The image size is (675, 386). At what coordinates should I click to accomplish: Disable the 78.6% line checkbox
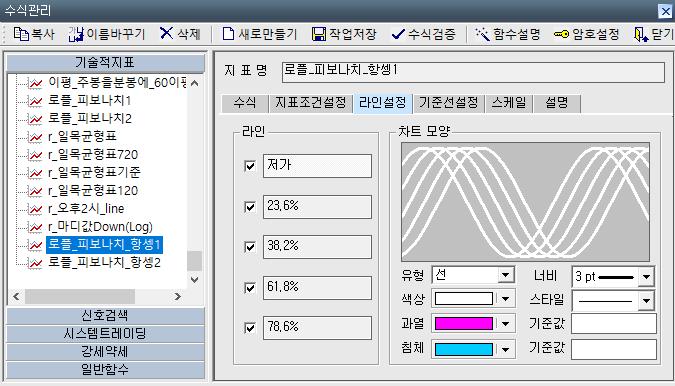point(250,328)
